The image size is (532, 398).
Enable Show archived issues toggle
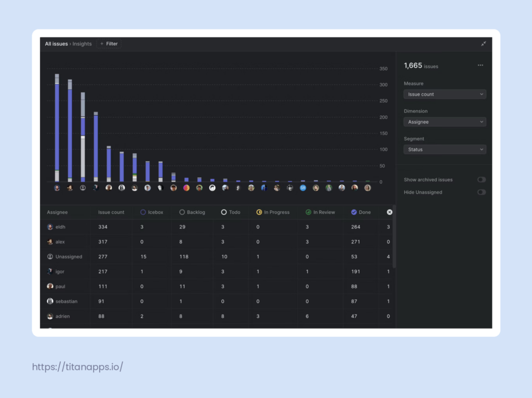482,180
